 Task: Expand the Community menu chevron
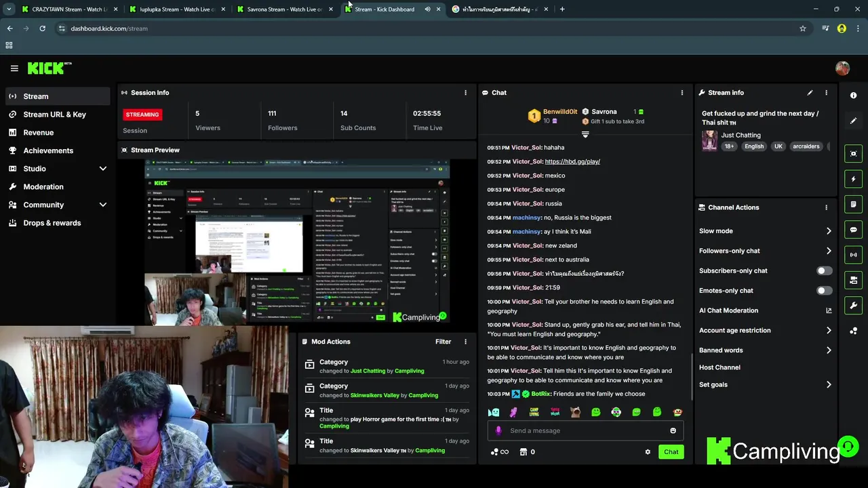coord(103,205)
